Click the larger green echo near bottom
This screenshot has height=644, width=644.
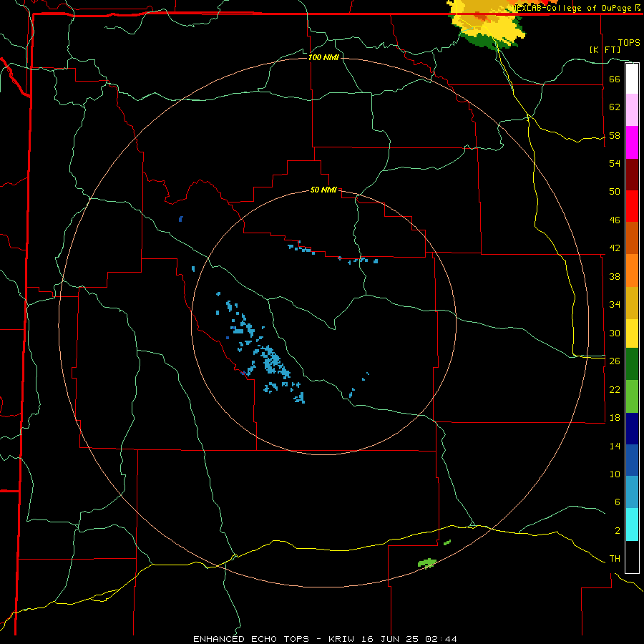pyautogui.click(x=427, y=563)
